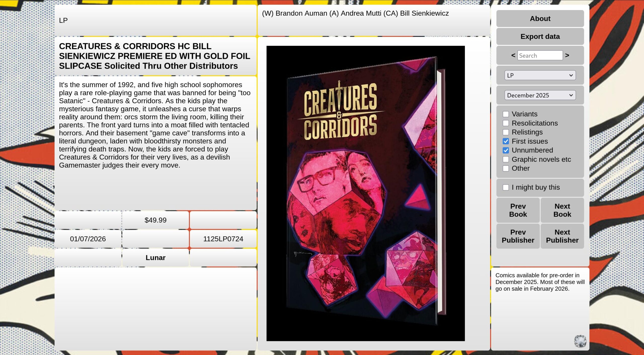Jump to the Next Publisher
The image size is (644, 355).
(562, 236)
